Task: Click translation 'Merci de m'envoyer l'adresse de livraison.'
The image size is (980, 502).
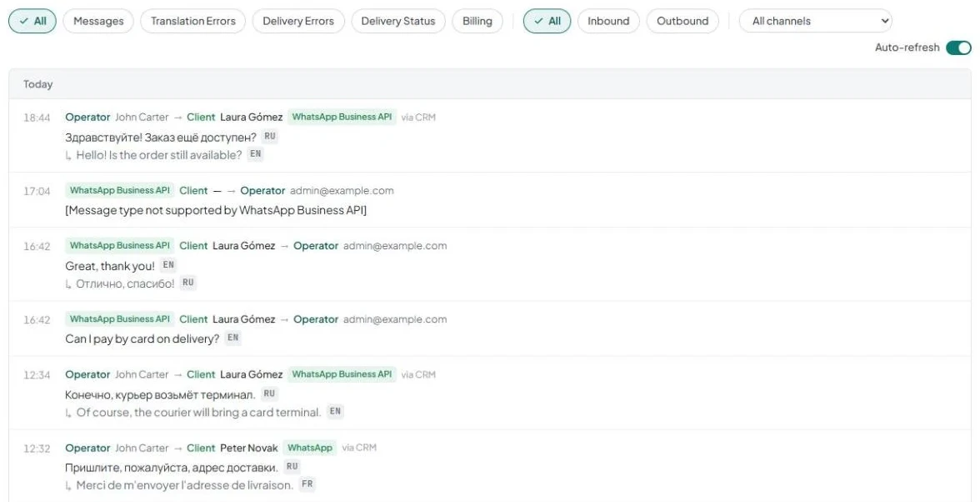Action: pos(185,485)
